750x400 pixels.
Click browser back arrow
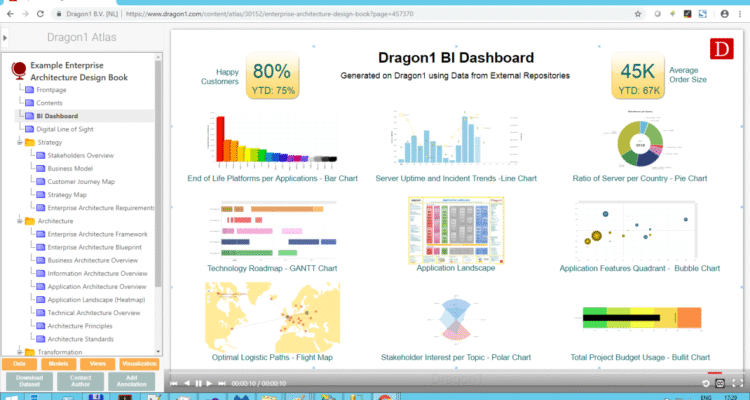[x=10, y=14]
